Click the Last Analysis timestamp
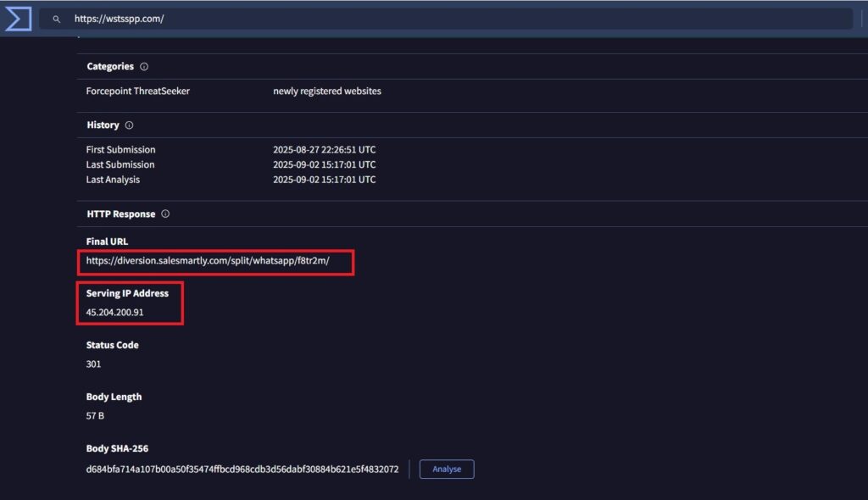This screenshot has width=868, height=500. pos(324,180)
